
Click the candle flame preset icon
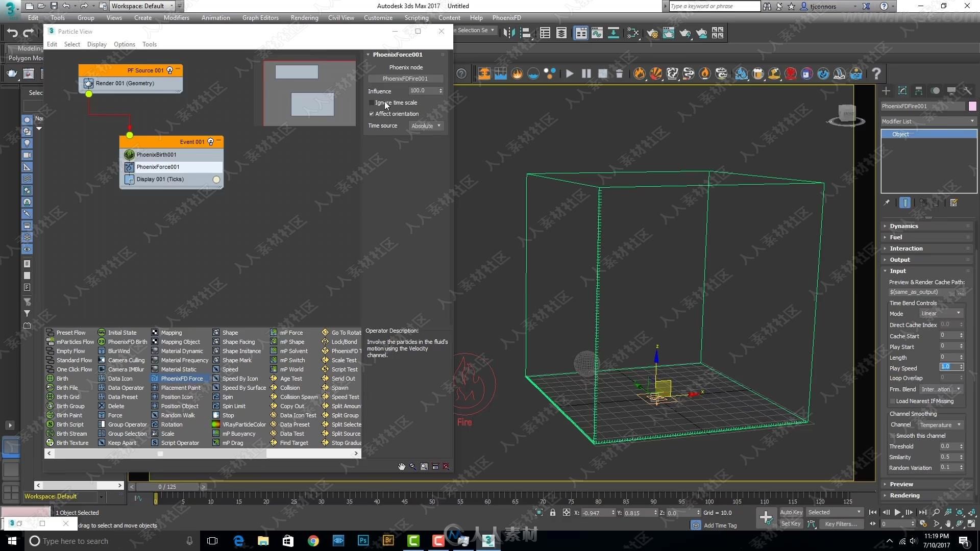click(705, 73)
